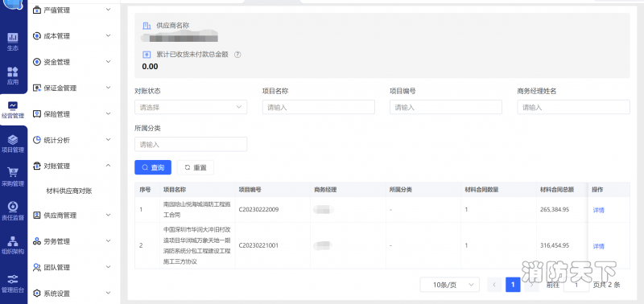Viewport: 644px width, 304px height.
Task: Open the 管理后台 sidebar icon
Action: click(x=13, y=279)
